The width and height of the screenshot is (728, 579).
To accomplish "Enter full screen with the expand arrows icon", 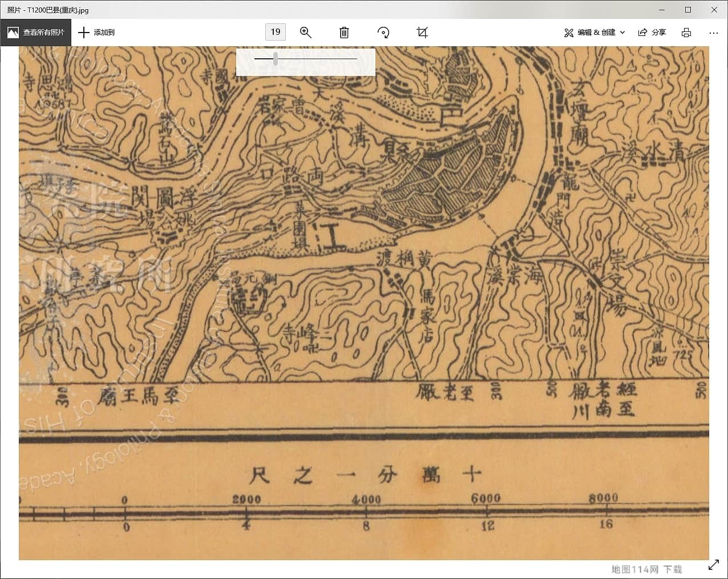I will coord(714,565).
